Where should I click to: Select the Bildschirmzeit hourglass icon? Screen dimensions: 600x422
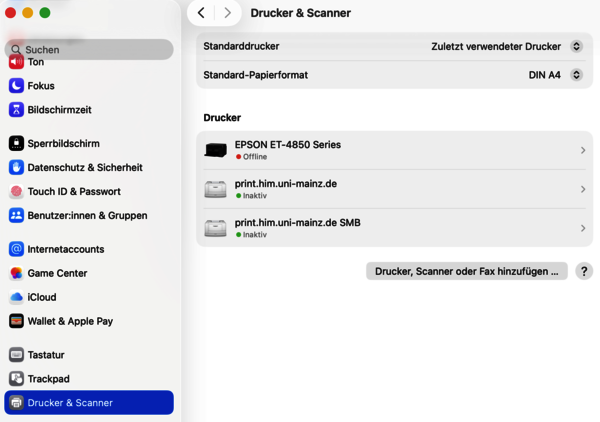tap(16, 110)
